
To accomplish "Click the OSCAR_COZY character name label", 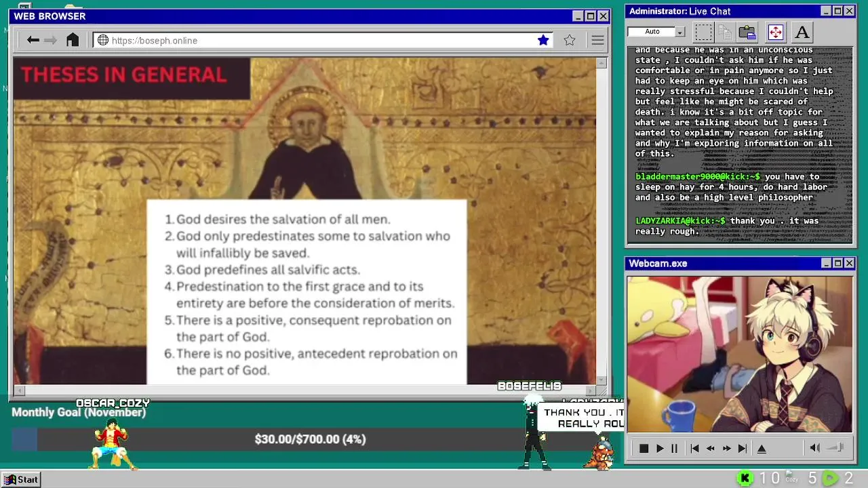I will click(x=113, y=403).
